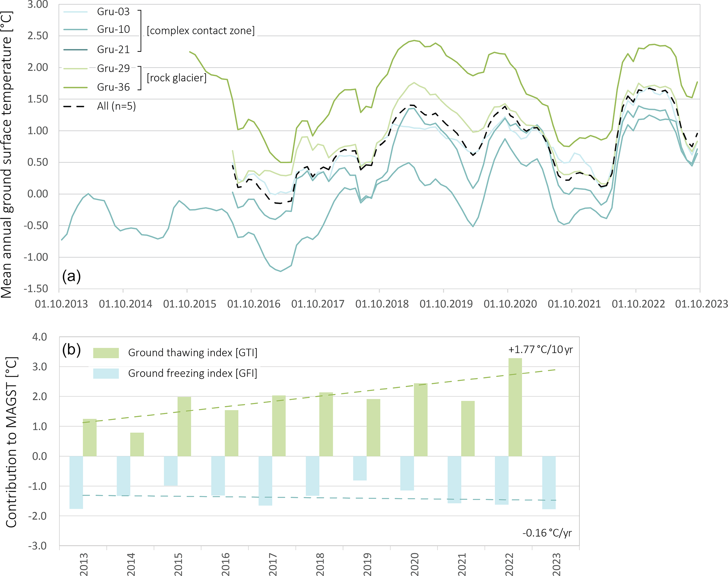Screen dimensions: 728x576
Task: Select the Gru-36 legend entry
Action: (113, 87)
